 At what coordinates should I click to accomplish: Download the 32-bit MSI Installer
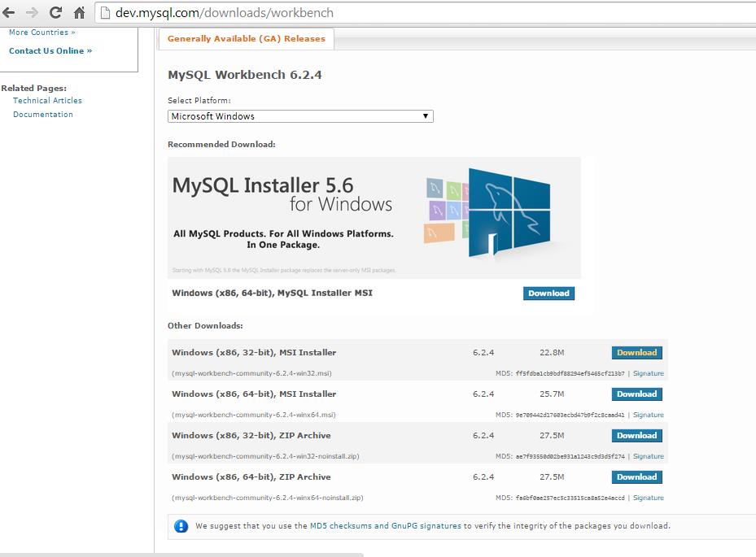tap(637, 353)
